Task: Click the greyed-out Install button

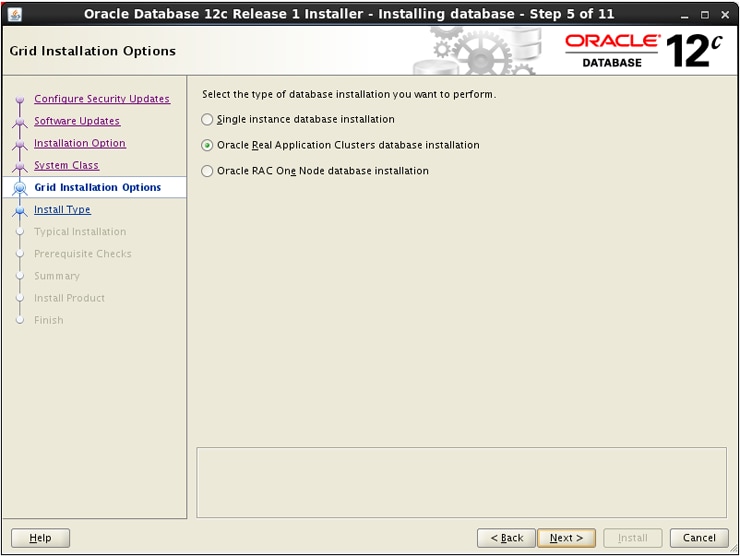Action: 632,538
